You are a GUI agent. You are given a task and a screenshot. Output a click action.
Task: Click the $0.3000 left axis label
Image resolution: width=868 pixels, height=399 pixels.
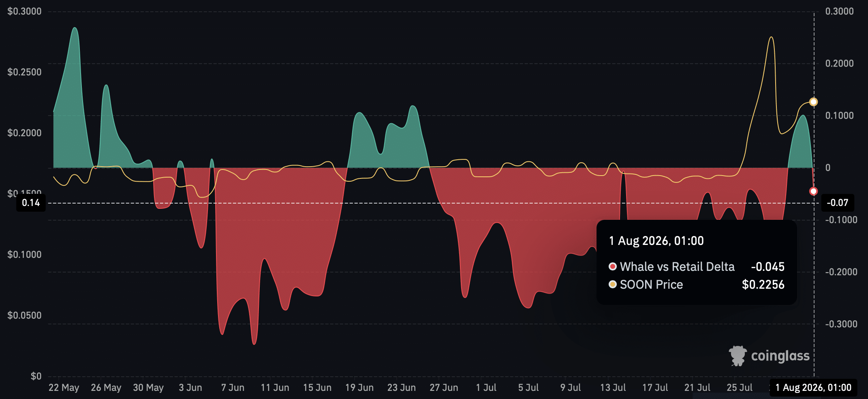[24, 11]
